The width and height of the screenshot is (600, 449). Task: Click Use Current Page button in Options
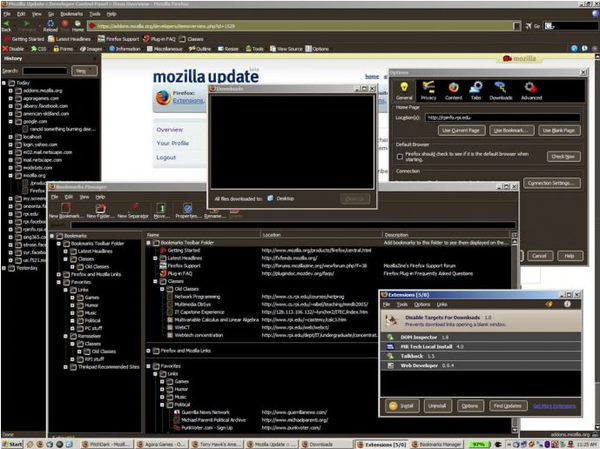461,131
